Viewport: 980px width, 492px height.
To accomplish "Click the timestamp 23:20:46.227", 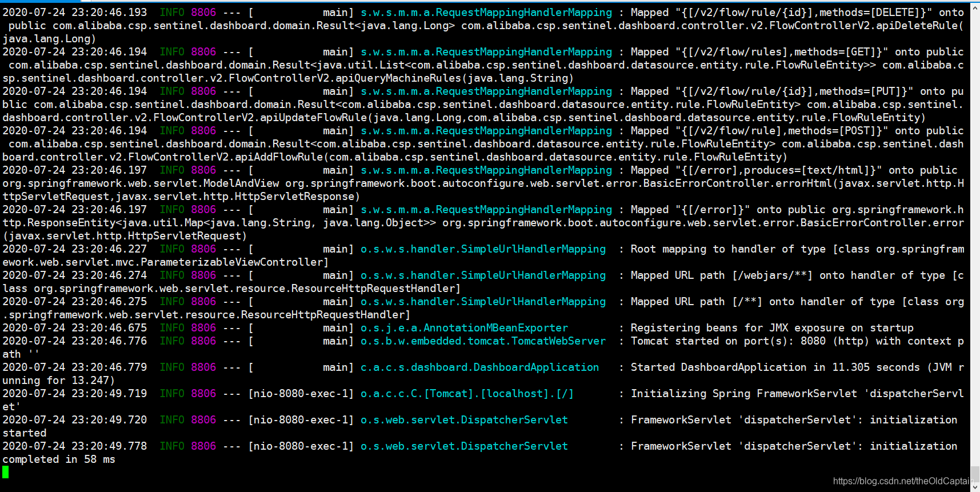I will tap(109, 249).
